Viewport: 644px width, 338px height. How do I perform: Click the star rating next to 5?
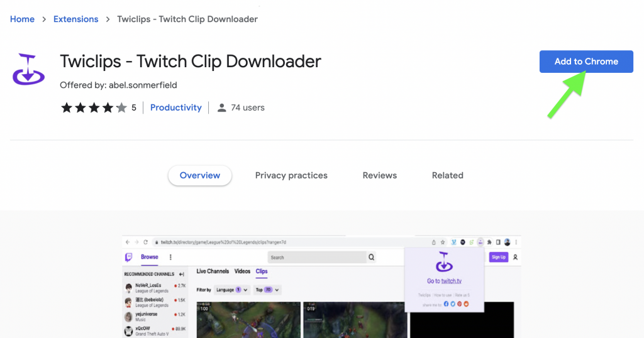point(94,107)
